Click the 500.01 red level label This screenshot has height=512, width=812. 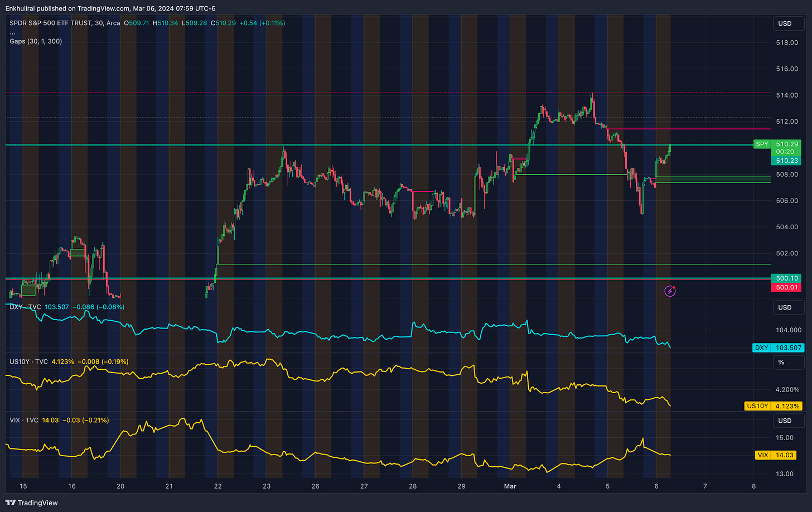[787, 287]
